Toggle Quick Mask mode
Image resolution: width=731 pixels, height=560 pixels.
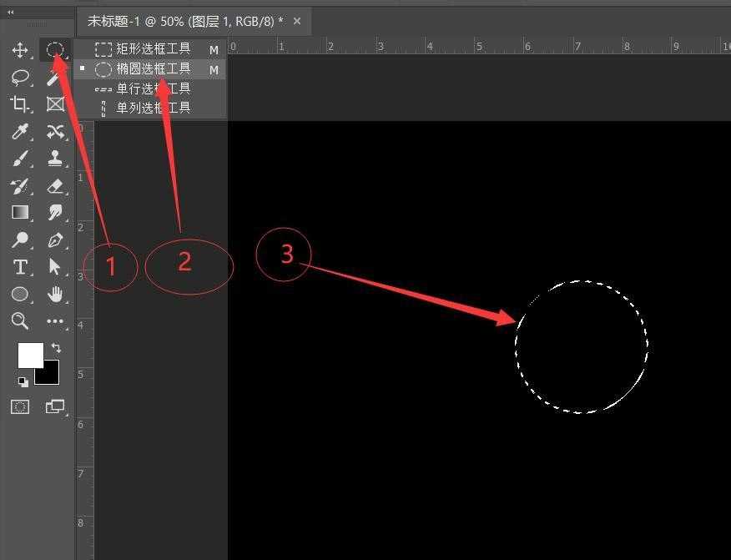coord(20,406)
